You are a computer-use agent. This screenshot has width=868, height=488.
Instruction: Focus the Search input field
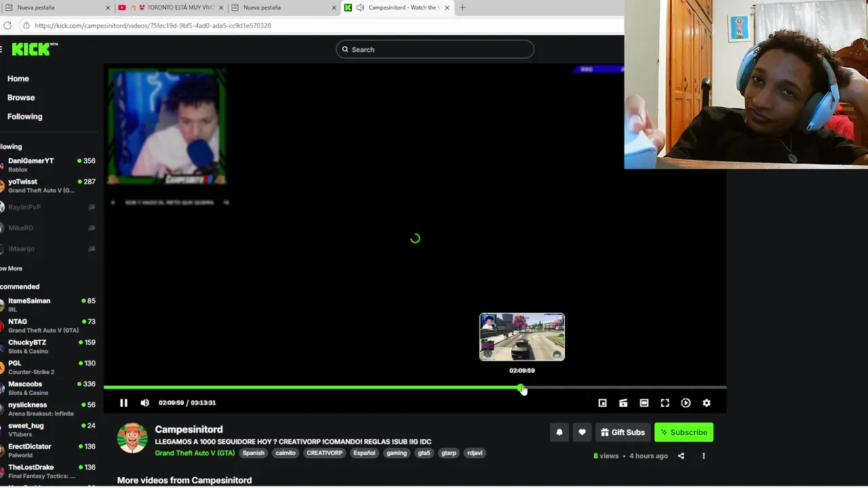[435, 49]
